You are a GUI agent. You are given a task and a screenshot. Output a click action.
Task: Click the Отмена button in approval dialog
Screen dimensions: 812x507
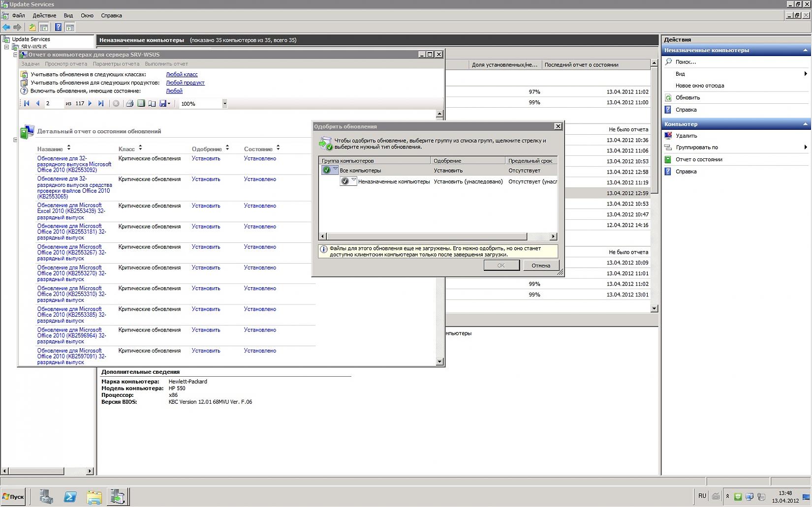click(540, 266)
